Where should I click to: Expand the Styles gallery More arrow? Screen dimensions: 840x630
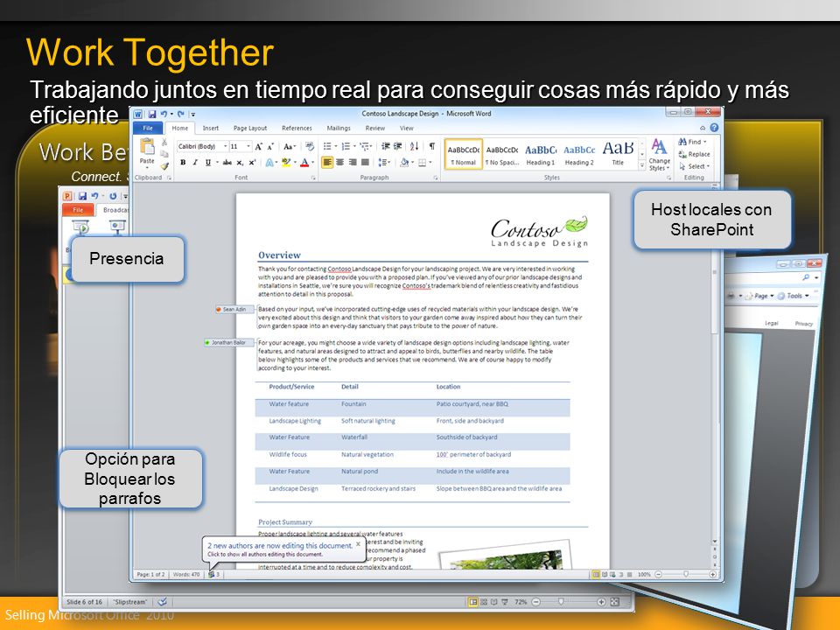(x=642, y=165)
